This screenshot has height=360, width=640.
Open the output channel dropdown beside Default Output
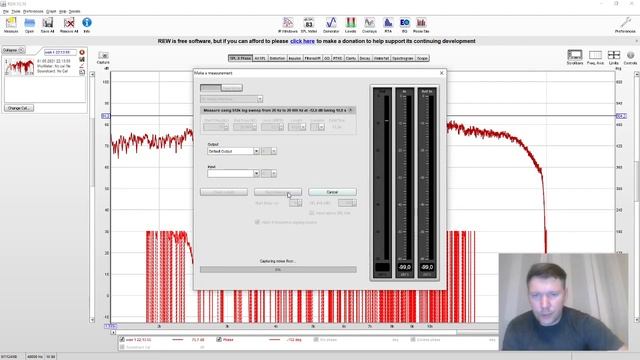[x=269, y=151]
